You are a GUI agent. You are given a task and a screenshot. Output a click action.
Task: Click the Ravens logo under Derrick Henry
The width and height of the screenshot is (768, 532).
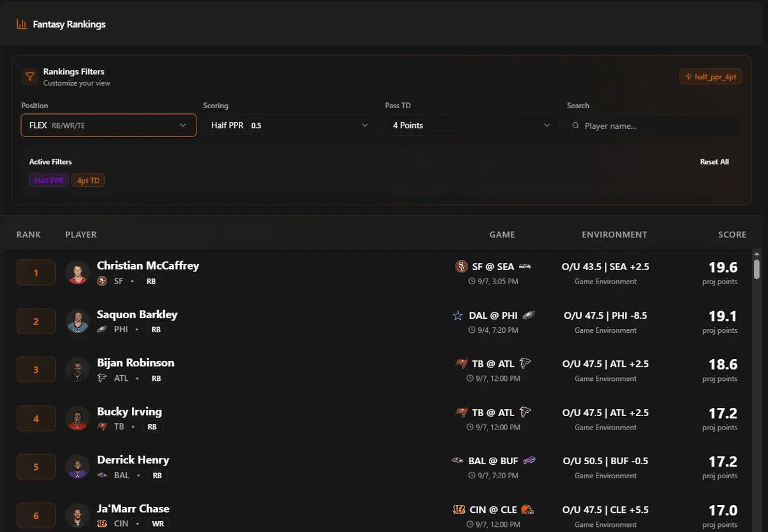coord(102,476)
